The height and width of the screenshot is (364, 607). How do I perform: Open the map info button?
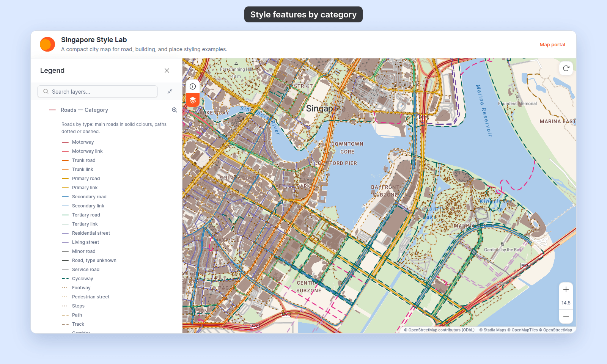pos(193,86)
